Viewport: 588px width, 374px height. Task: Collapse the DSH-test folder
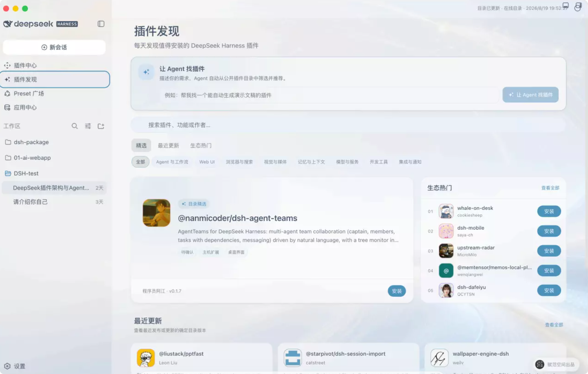(x=55, y=174)
